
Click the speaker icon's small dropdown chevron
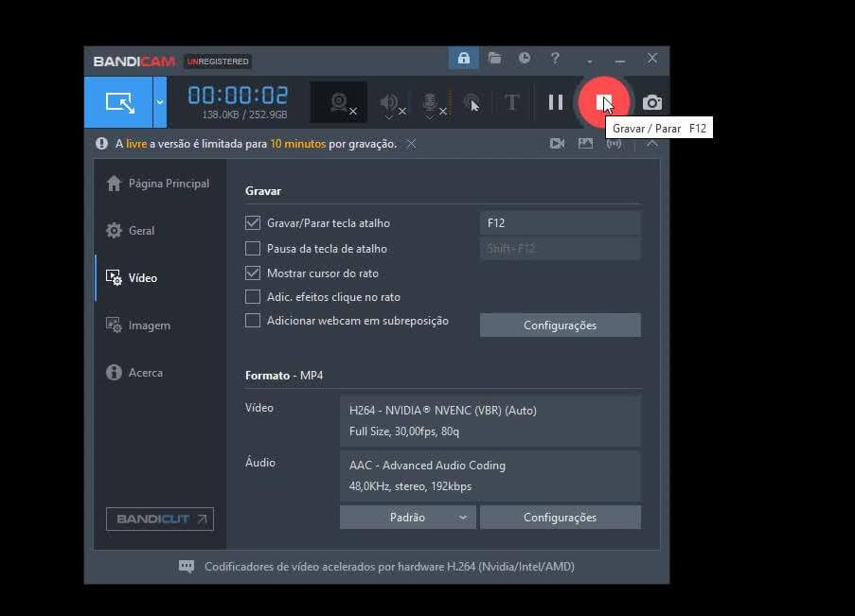388,117
